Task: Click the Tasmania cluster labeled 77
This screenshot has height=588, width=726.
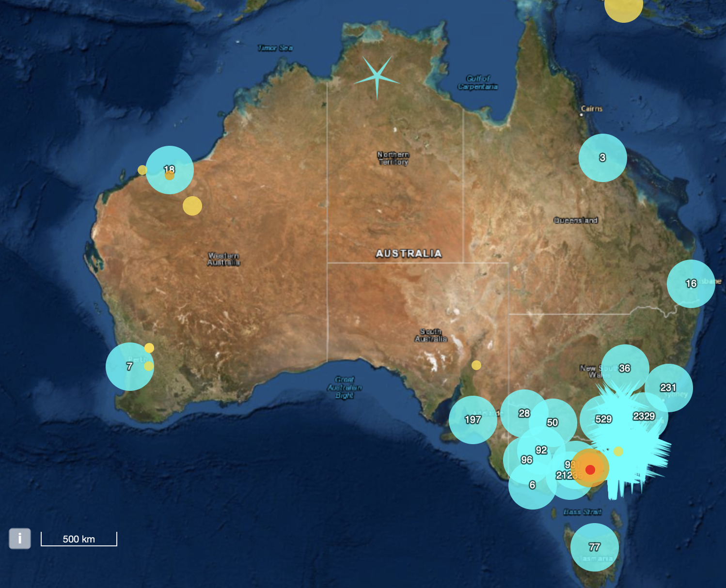Action: 595,547
